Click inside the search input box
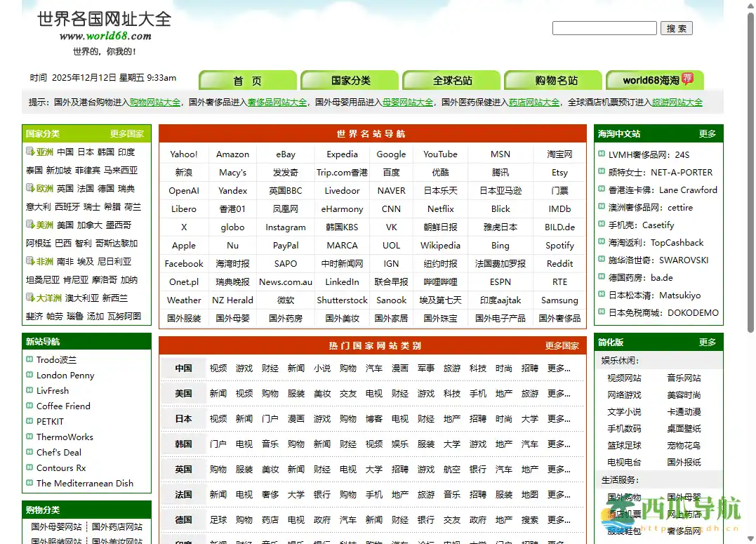The width and height of the screenshot is (756, 544). tap(604, 28)
